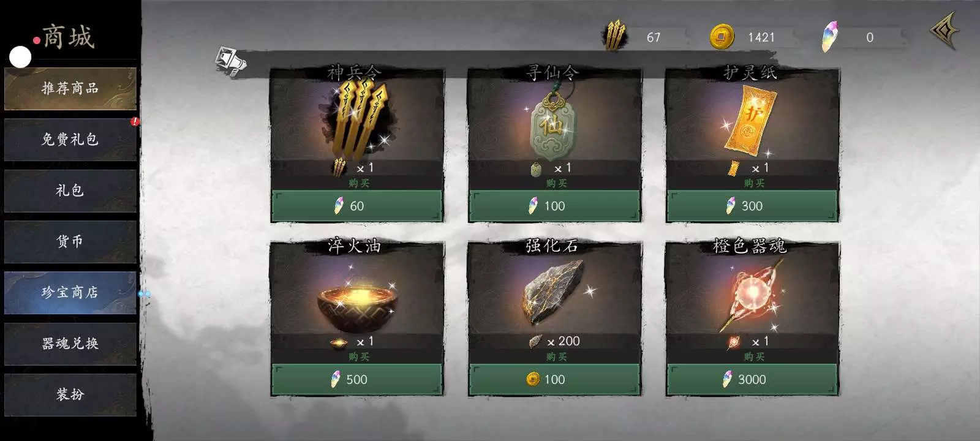Click the back arrow icon at top right

[x=944, y=30]
